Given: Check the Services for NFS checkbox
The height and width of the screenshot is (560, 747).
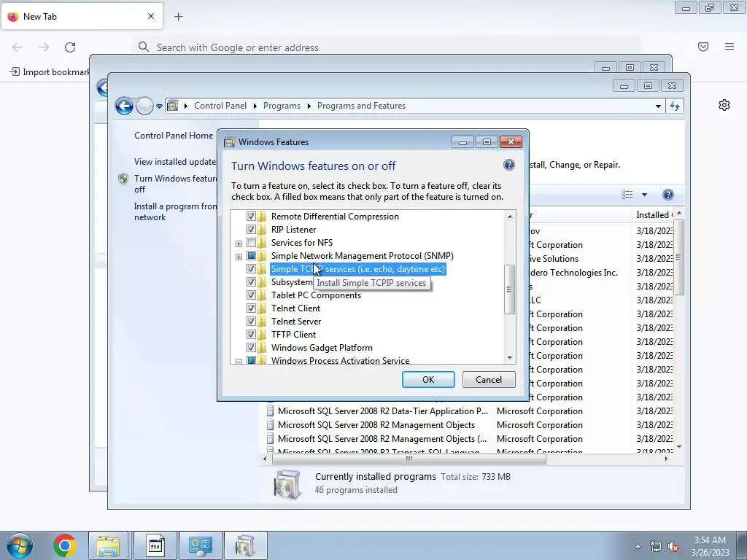Looking at the screenshot, I should pyautogui.click(x=251, y=243).
